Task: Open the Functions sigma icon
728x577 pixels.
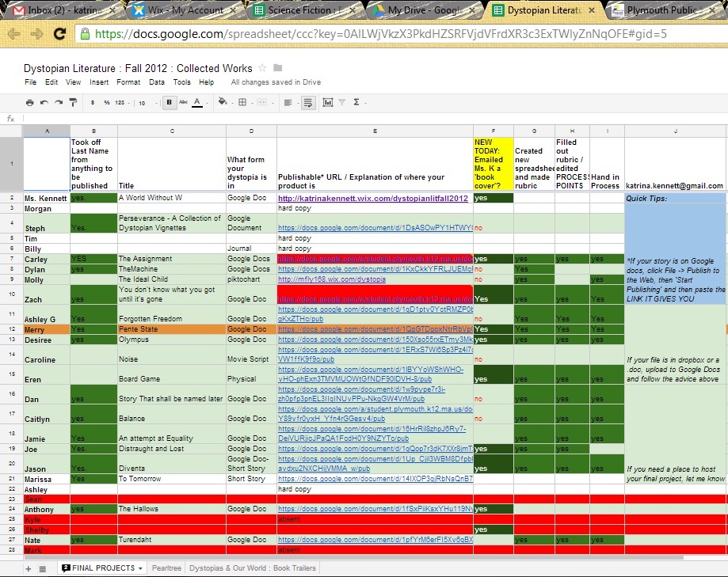Action: tap(356, 102)
